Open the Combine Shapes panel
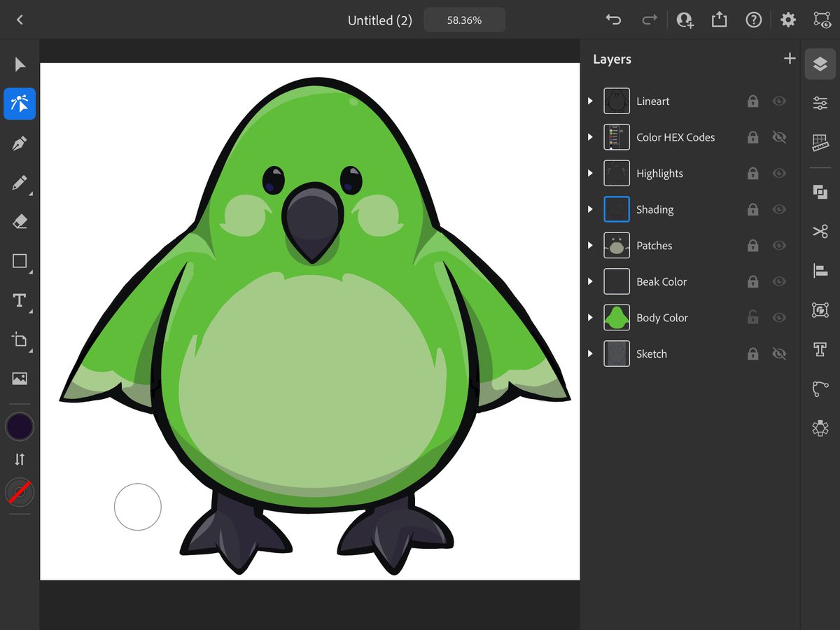The image size is (840, 630). (820, 192)
